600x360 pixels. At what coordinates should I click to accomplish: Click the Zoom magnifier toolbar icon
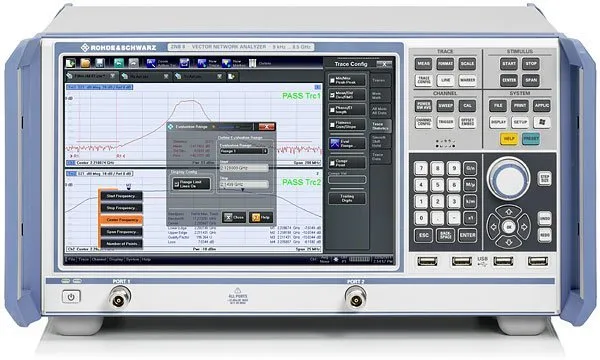click(x=151, y=63)
